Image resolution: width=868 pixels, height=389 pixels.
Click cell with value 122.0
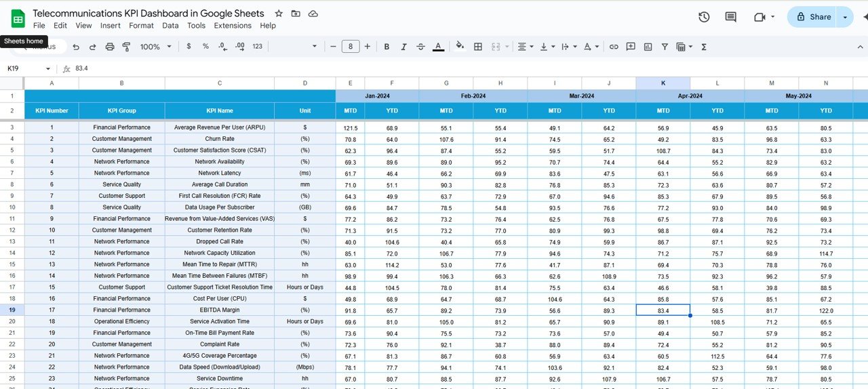click(x=826, y=310)
